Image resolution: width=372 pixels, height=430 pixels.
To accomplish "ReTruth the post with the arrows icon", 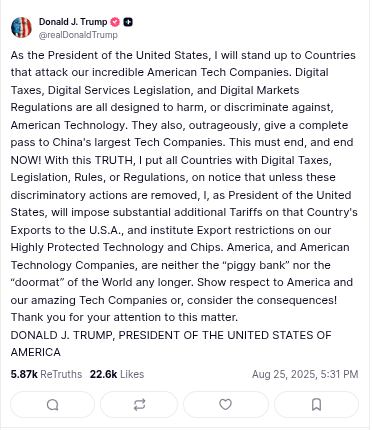I will (x=139, y=405).
